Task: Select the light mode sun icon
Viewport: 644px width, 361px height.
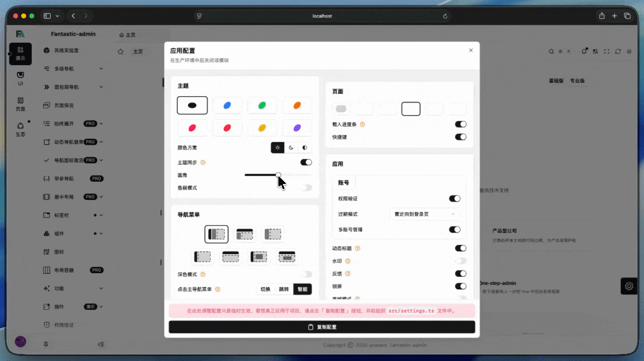Action: (x=277, y=148)
